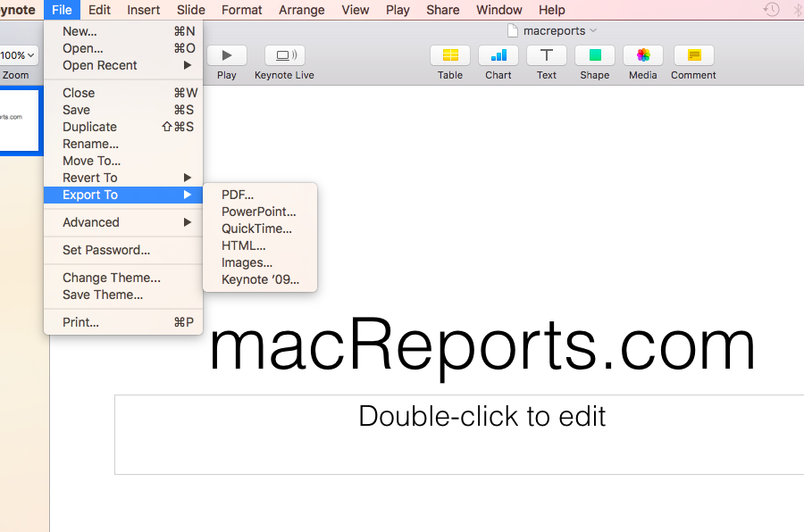Image resolution: width=804 pixels, height=532 pixels.
Task: Open the Edit menu
Action: point(99,10)
